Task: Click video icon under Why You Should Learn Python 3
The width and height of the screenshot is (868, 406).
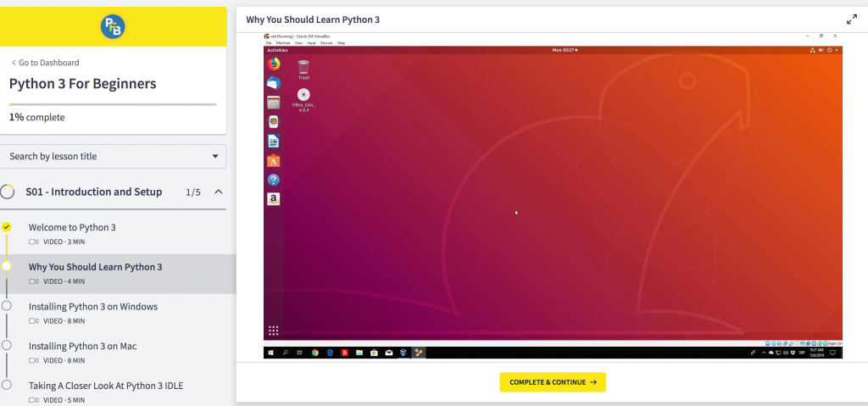Action: tap(34, 281)
